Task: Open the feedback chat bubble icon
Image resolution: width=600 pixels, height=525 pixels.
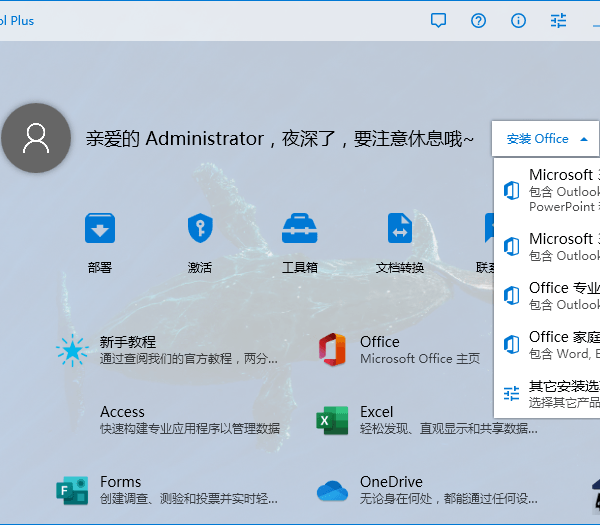Action: point(438,20)
